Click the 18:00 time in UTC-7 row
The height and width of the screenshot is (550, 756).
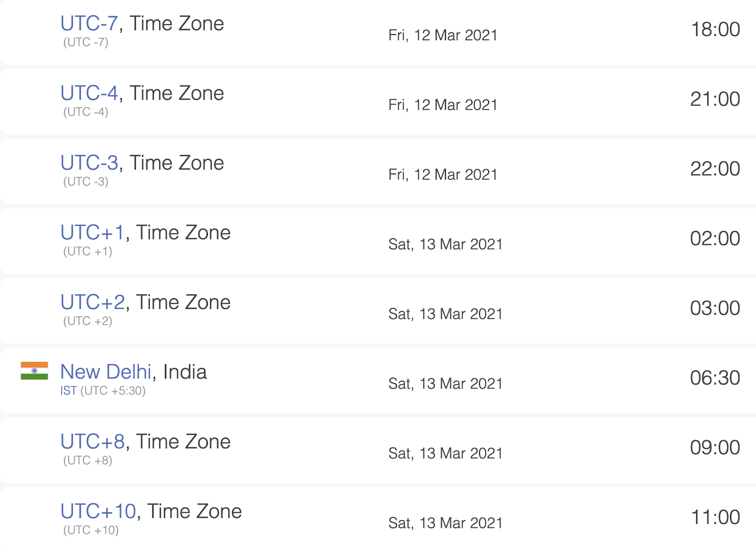pyautogui.click(x=715, y=29)
